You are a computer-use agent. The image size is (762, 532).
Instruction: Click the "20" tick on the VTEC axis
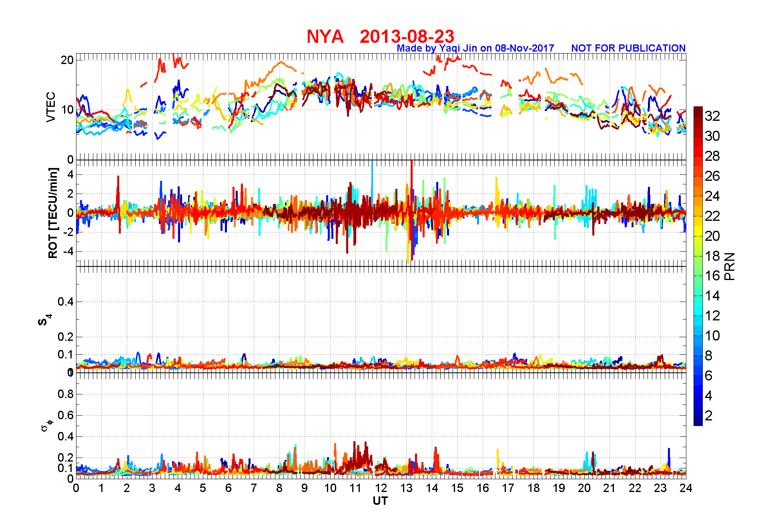tap(67, 60)
